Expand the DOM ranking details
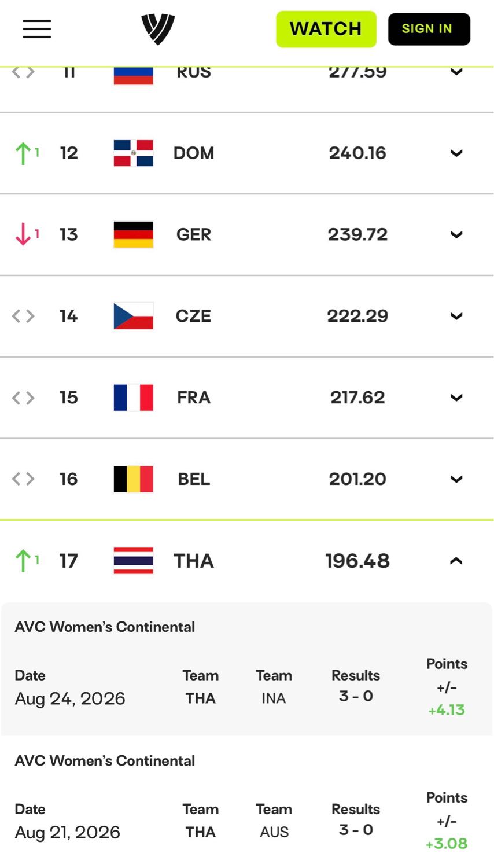 click(456, 153)
